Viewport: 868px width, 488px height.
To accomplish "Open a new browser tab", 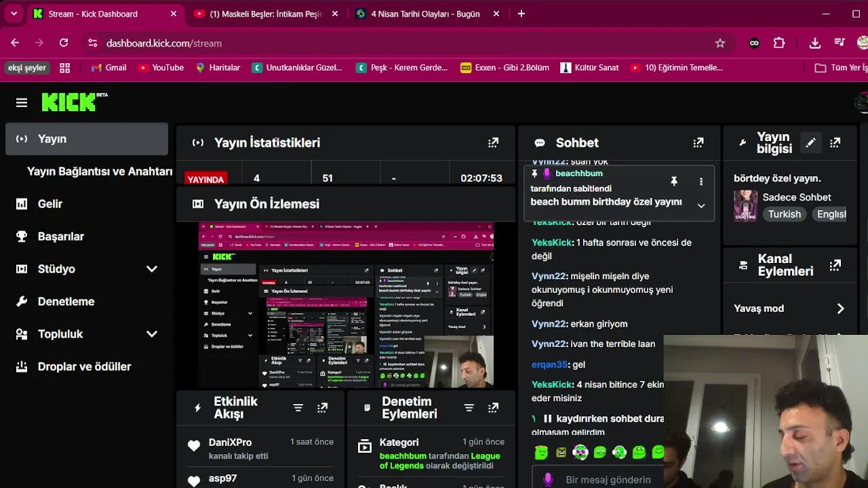I will click(x=521, y=14).
